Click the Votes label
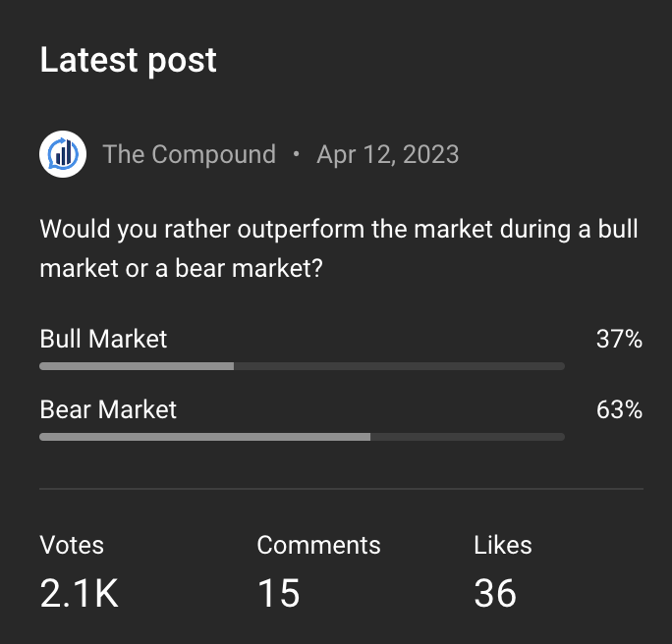Image resolution: width=672 pixels, height=644 pixels. pyautogui.click(x=72, y=545)
